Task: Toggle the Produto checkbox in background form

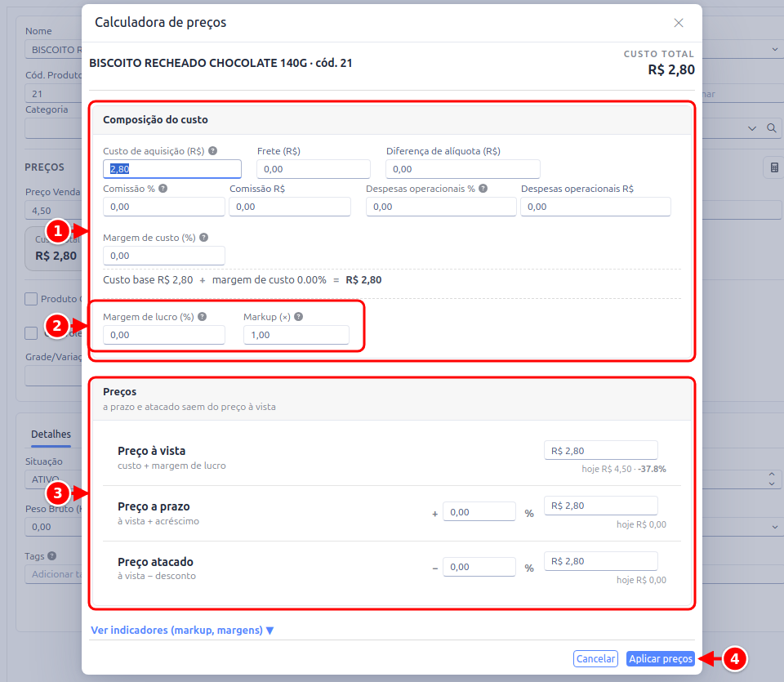Action: (31, 299)
